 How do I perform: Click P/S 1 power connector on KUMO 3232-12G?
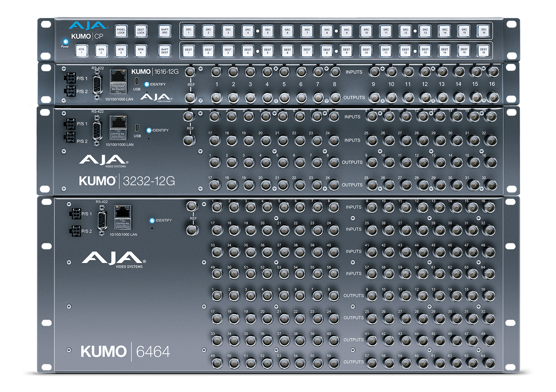tap(70, 124)
